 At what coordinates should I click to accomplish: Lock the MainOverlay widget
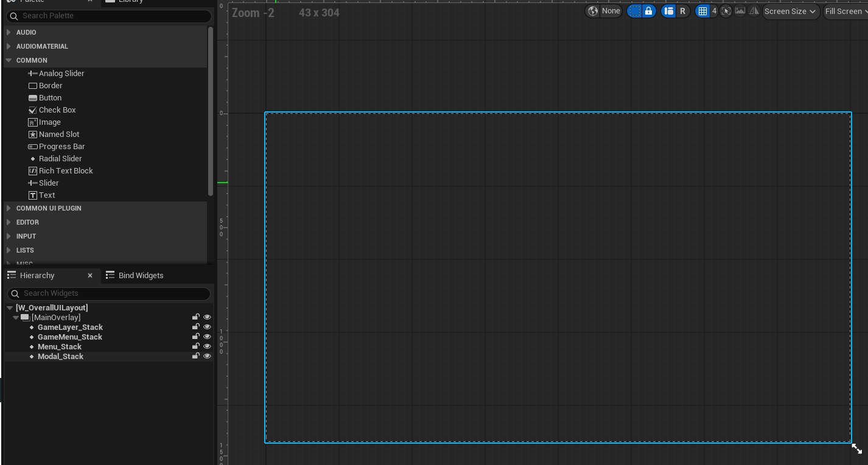[x=196, y=317]
